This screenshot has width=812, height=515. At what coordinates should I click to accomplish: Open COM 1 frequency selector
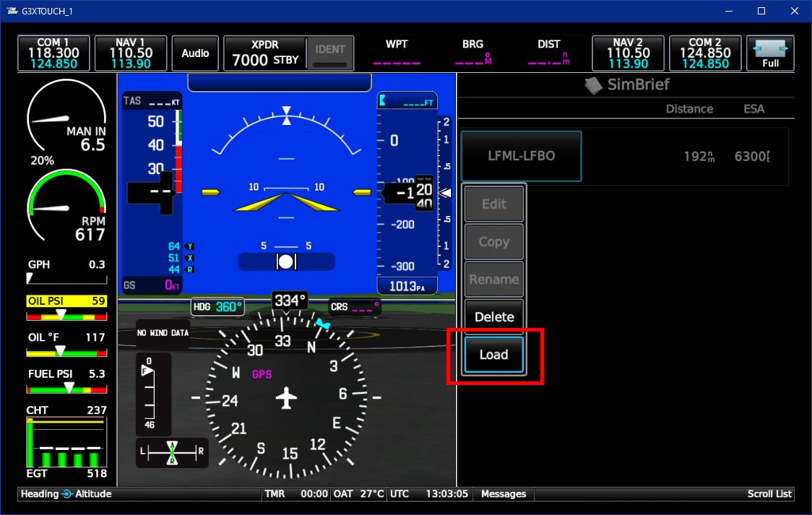[54, 54]
